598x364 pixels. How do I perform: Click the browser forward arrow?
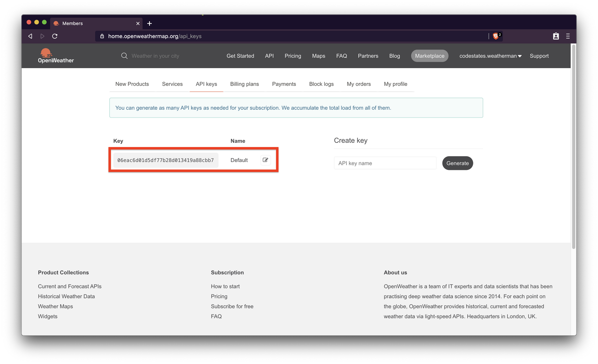point(43,36)
